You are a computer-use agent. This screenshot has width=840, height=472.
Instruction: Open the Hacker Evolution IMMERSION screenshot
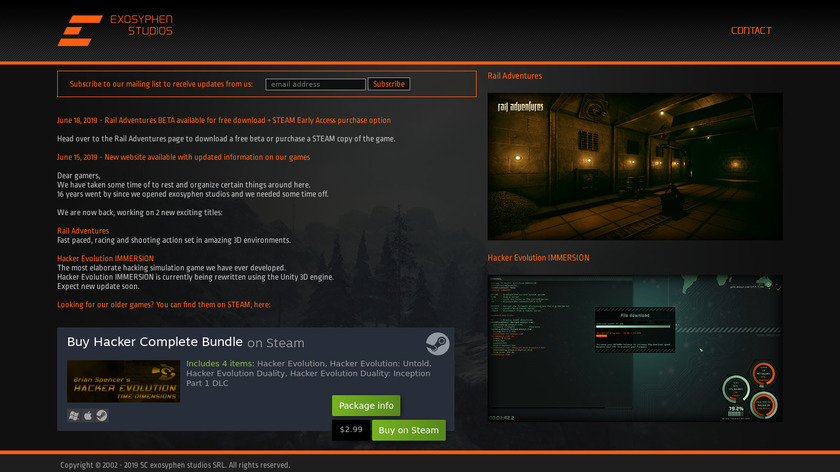[x=635, y=348]
